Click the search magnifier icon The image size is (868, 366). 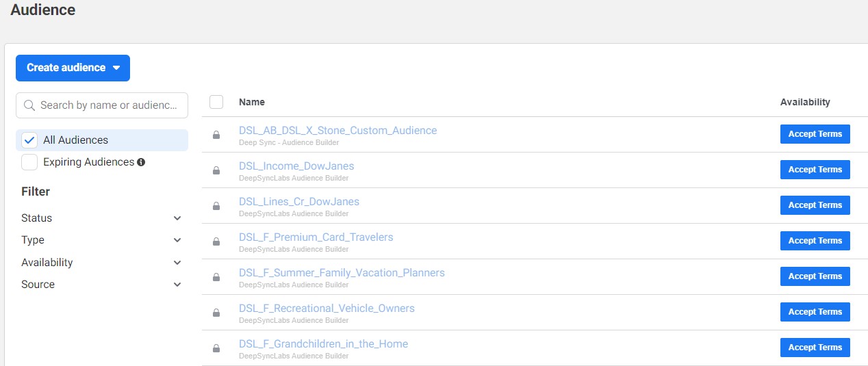pyautogui.click(x=29, y=105)
